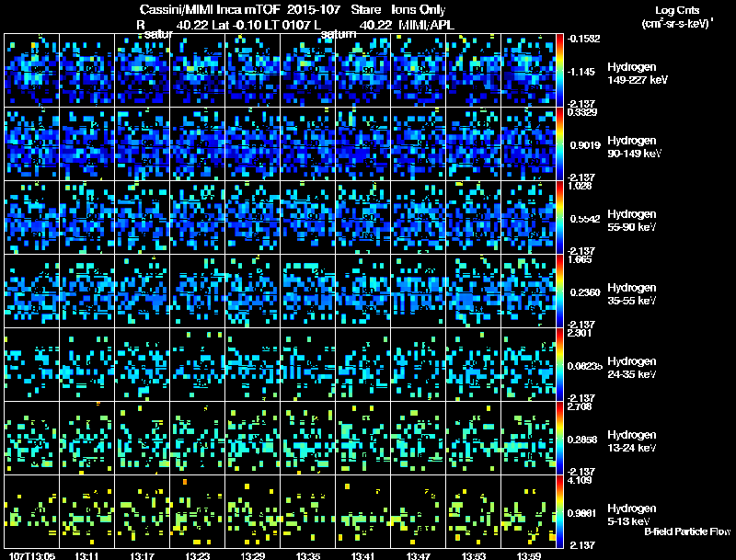Click the 4.109 colorbar maximum value
Viewport: 736px width, 560px height.
(x=580, y=480)
